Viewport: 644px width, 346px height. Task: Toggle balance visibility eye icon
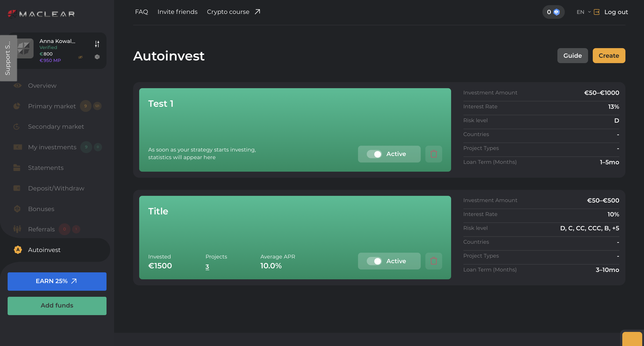80,57
